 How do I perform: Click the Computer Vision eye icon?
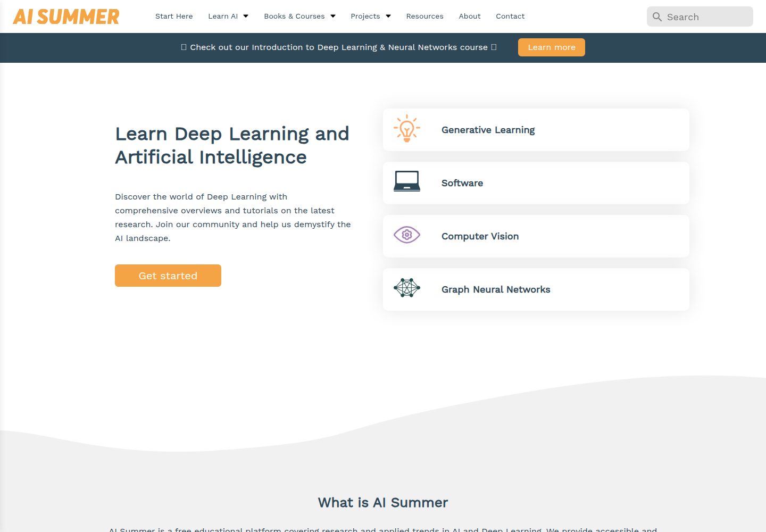coord(407,235)
